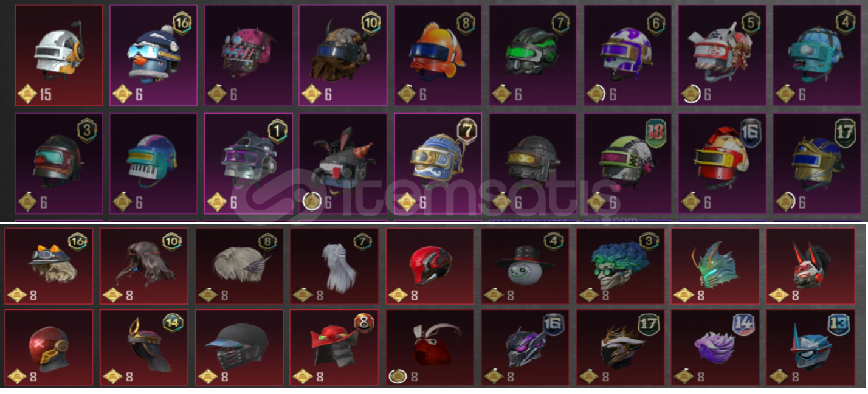The height and width of the screenshot is (394, 868).
Task: Select the piano keys visor helmet
Action: pyautogui.click(x=153, y=164)
